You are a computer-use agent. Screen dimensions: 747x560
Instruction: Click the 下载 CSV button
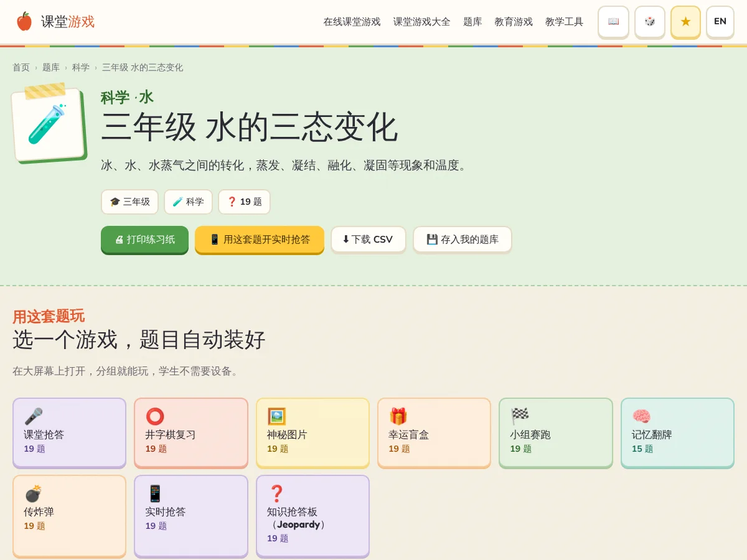368,240
